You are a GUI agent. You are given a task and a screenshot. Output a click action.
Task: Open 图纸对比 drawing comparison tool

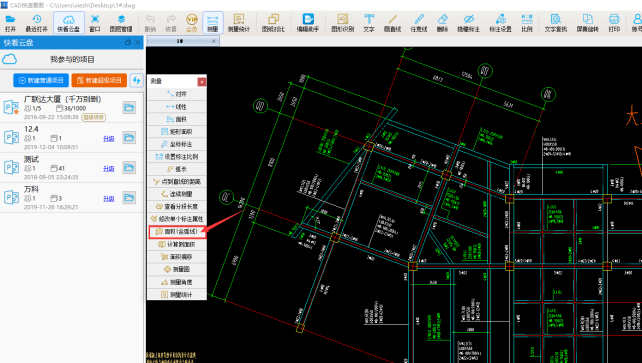tap(273, 23)
